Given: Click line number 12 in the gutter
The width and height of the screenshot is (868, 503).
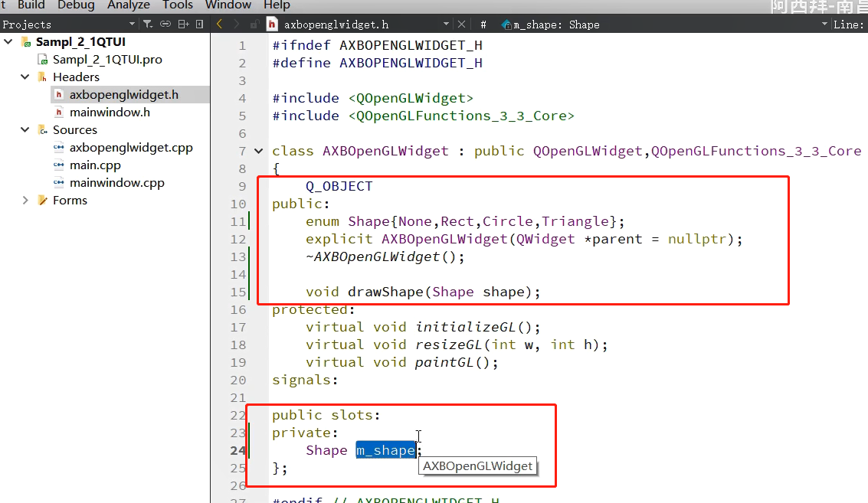Looking at the screenshot, I should click(238, 239).
